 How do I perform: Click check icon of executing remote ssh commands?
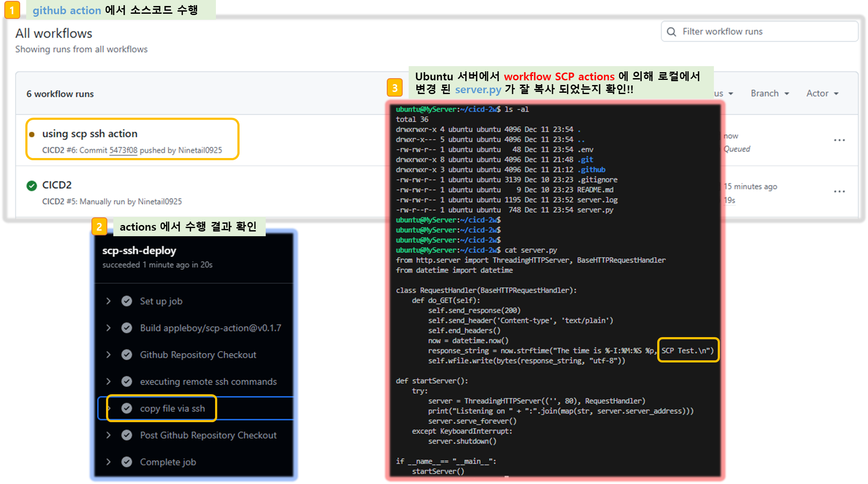point(127,381)
